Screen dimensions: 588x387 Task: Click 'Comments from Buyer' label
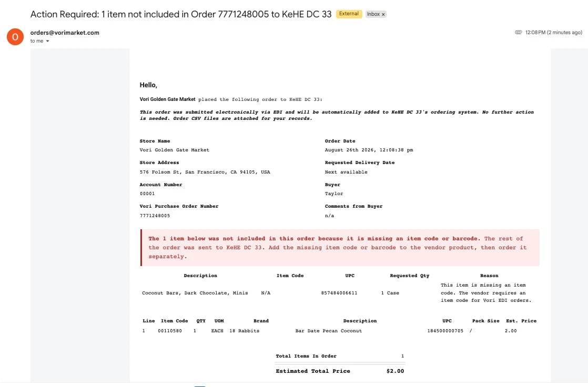353,206
